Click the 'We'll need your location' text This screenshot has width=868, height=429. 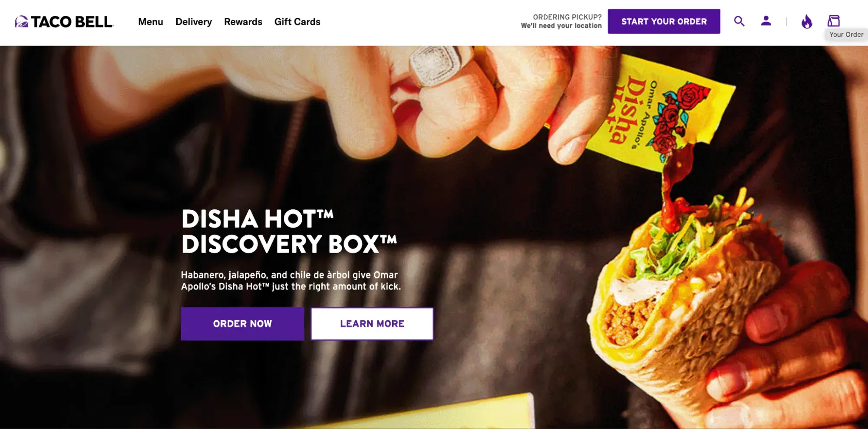(x=561, y=26)
